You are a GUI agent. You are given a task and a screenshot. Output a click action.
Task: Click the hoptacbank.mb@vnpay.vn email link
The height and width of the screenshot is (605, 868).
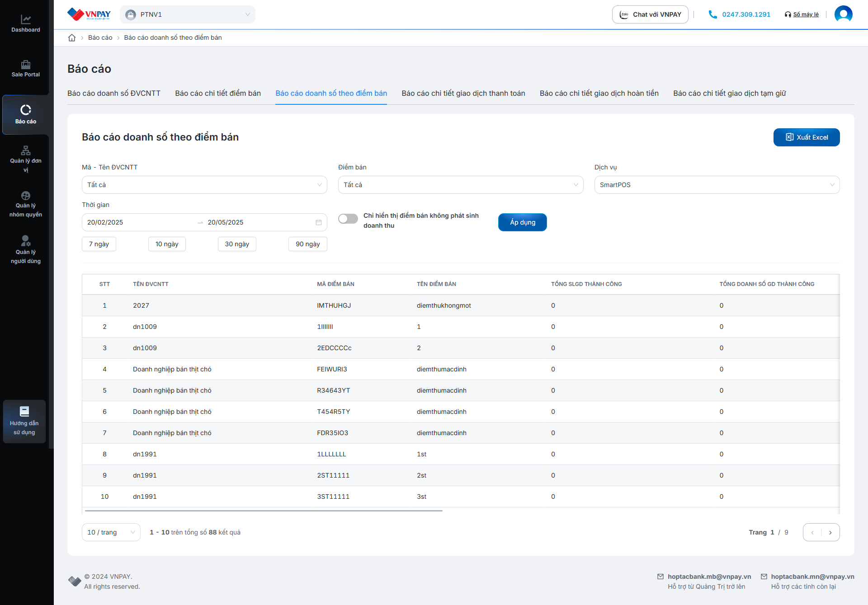coord(709,577)
